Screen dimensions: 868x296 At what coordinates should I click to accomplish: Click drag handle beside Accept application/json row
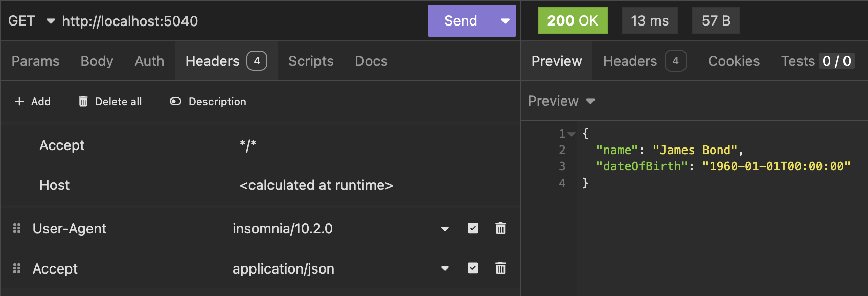pyautogui.click(x=17, y=268)
